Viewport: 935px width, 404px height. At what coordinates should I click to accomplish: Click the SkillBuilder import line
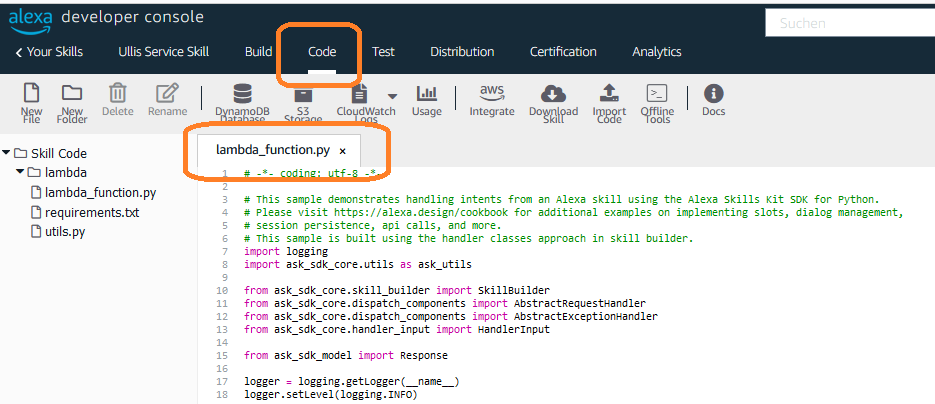coord(397,291)
